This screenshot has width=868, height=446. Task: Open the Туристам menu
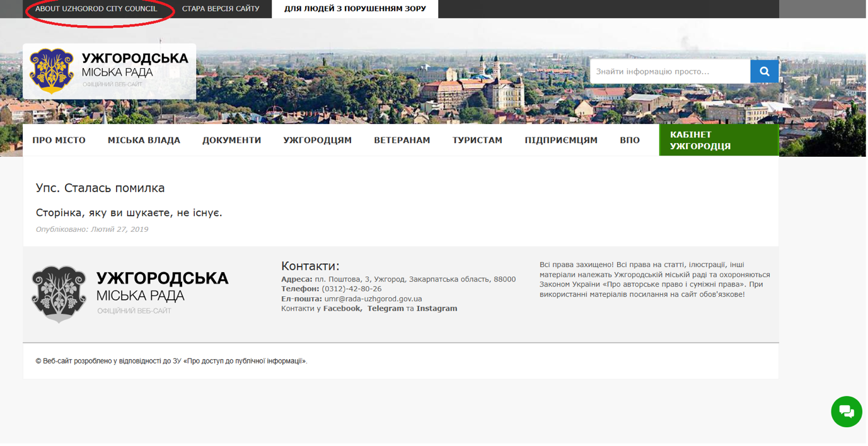click(477, 140)
